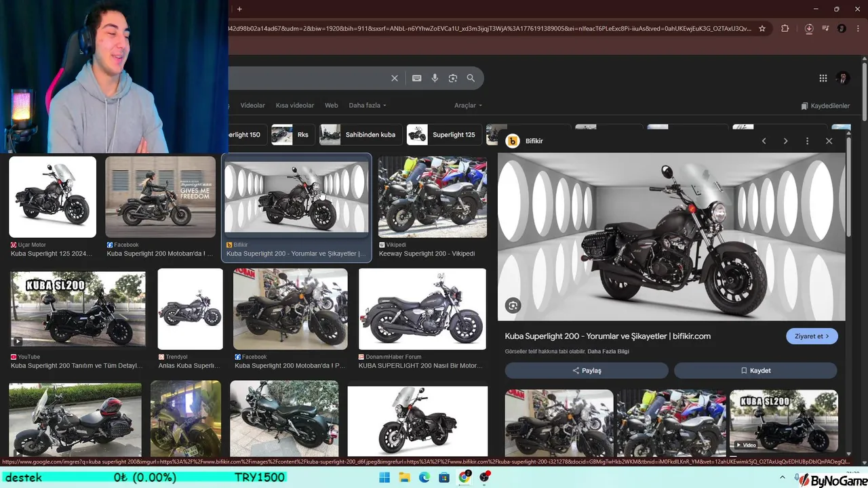This screenshot has height=488, width=868.
Task: Open the Uçar Motor Kuba Superlight 125 thumbnail
Action: tap(52, 197)
